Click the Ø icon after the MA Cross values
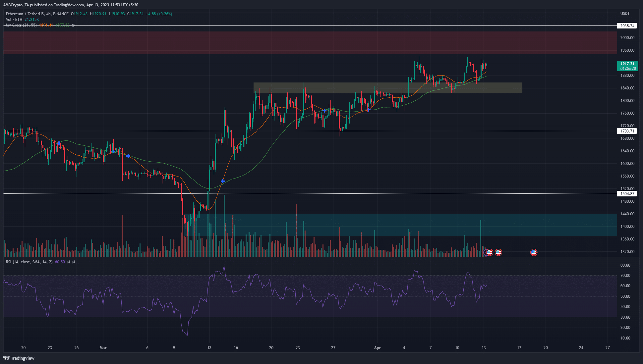Viewport: 643px width, 364px height. coord(73,26)
